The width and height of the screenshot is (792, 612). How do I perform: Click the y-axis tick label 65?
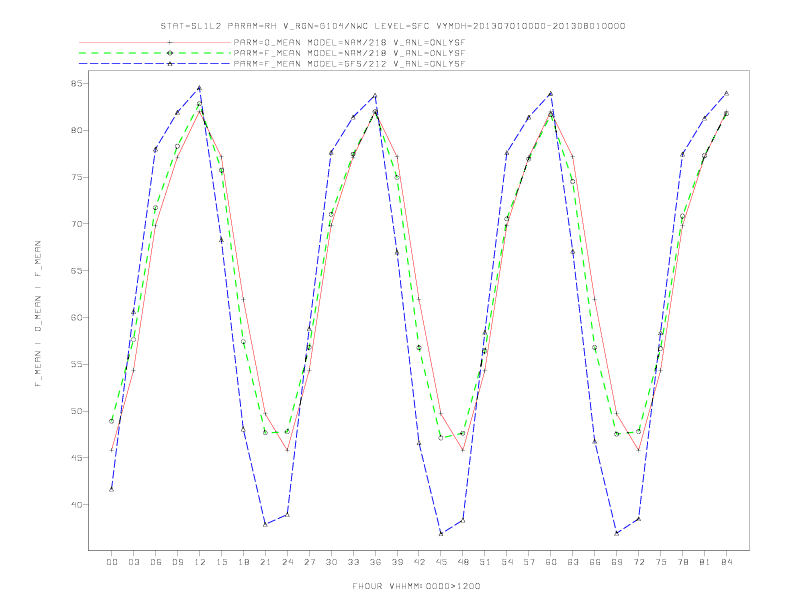(x=77, y=271)
